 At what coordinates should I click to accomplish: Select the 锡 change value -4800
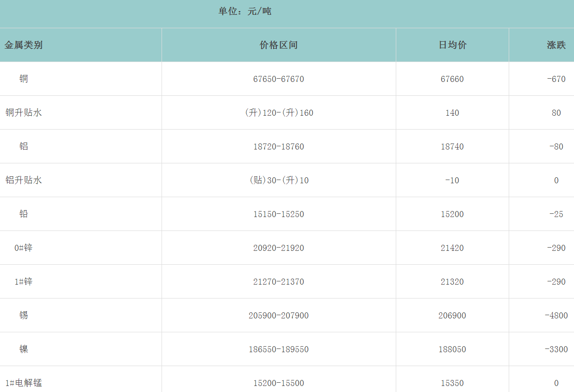click(x=556, y=316)
